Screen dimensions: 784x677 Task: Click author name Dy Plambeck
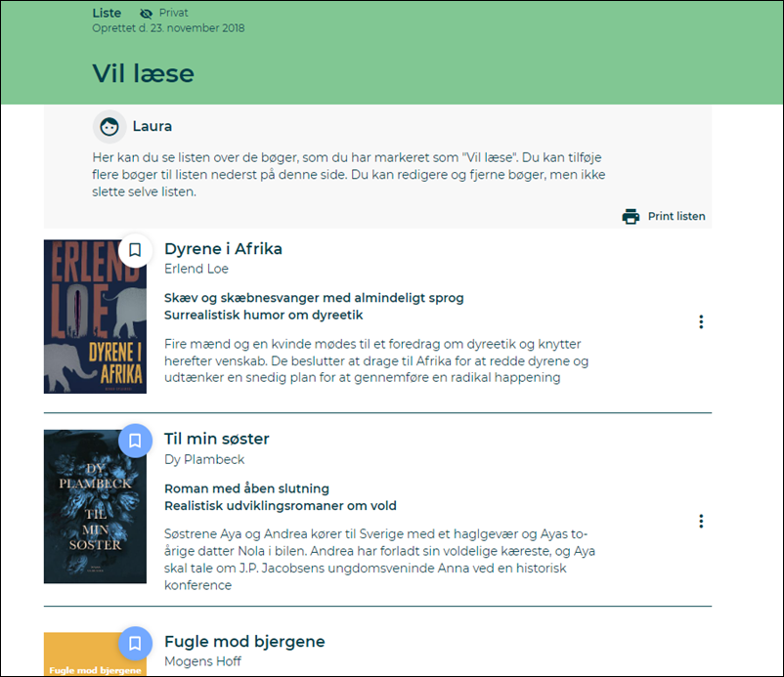(204, 459)
